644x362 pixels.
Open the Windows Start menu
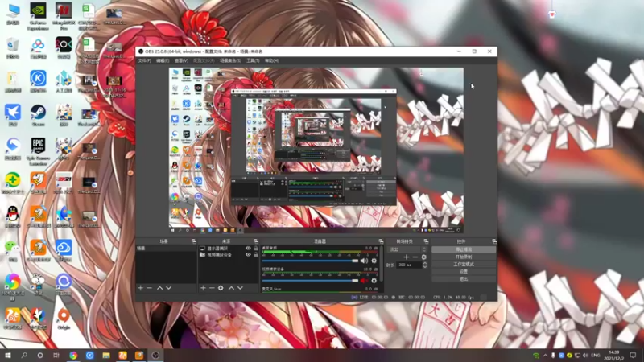pyautogui.click(x=8, y=355)
